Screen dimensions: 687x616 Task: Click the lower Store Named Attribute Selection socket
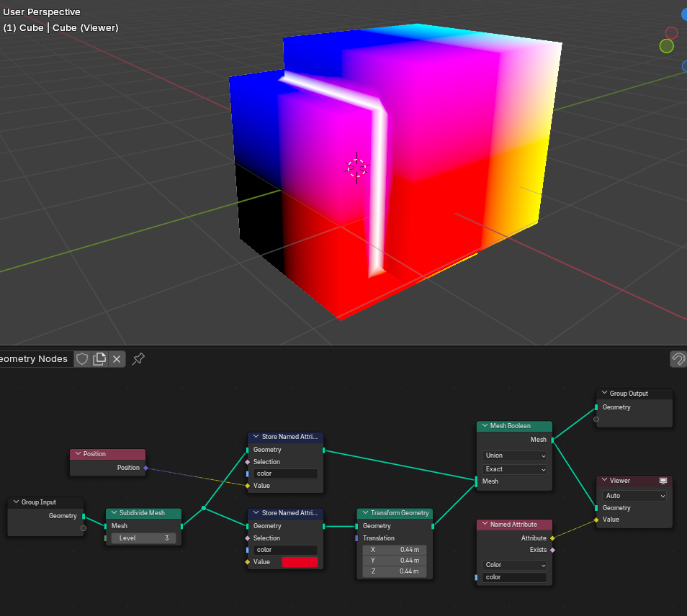coord(248,538)
